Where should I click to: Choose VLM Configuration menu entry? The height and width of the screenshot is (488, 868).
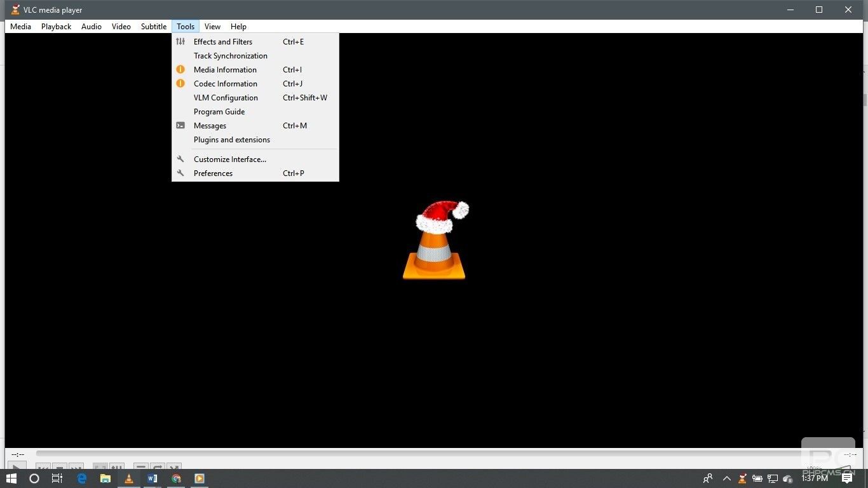tap(255, 98)
